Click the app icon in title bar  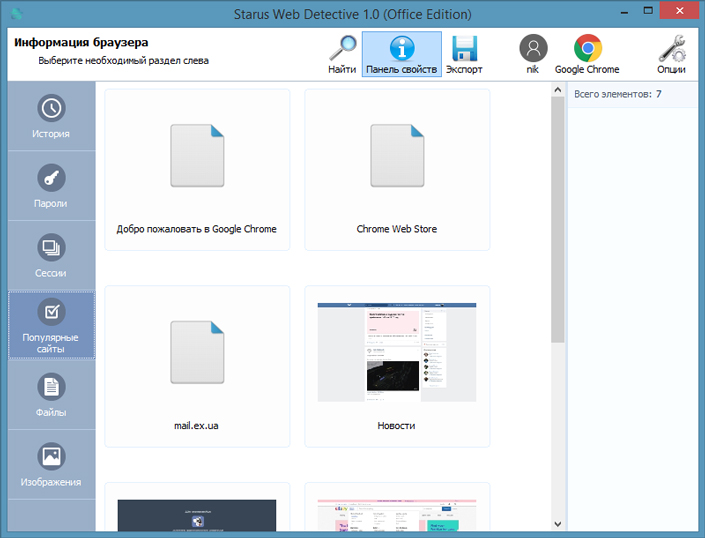pos(17,13)
